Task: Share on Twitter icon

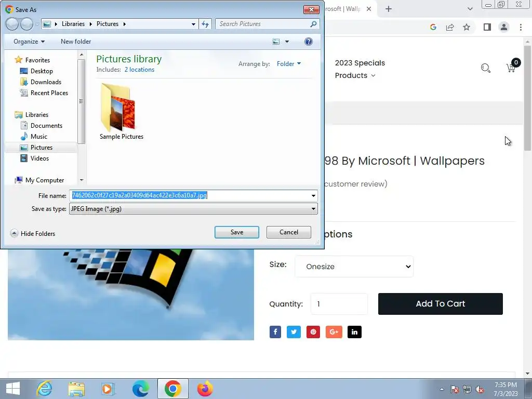Action: (x=294, y=332)
